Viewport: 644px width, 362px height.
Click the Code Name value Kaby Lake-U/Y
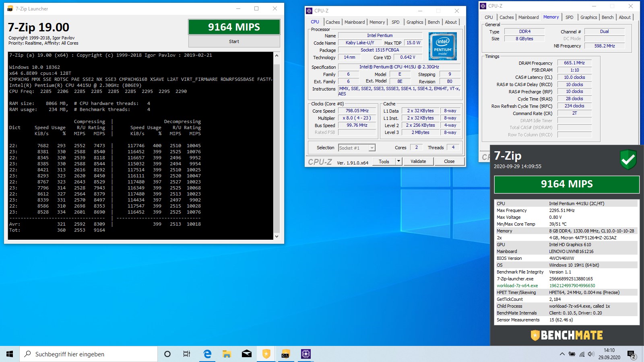tap(360, 43)
